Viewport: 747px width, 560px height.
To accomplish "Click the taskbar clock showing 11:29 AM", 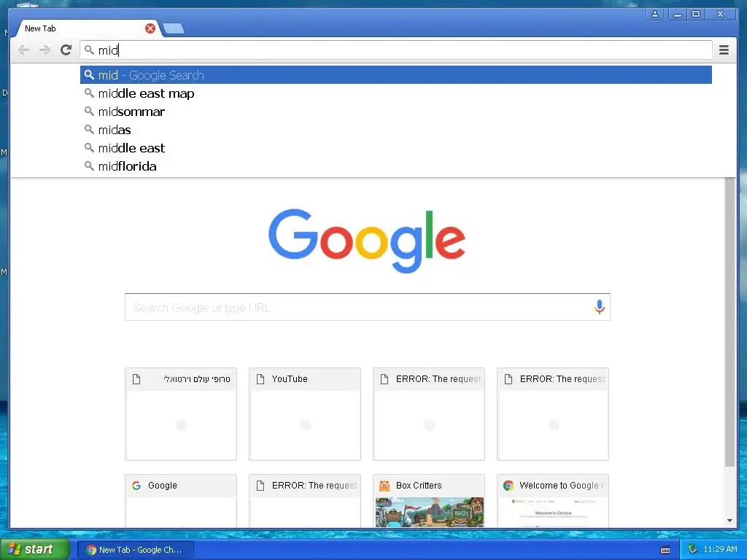I will coord(720,549).
